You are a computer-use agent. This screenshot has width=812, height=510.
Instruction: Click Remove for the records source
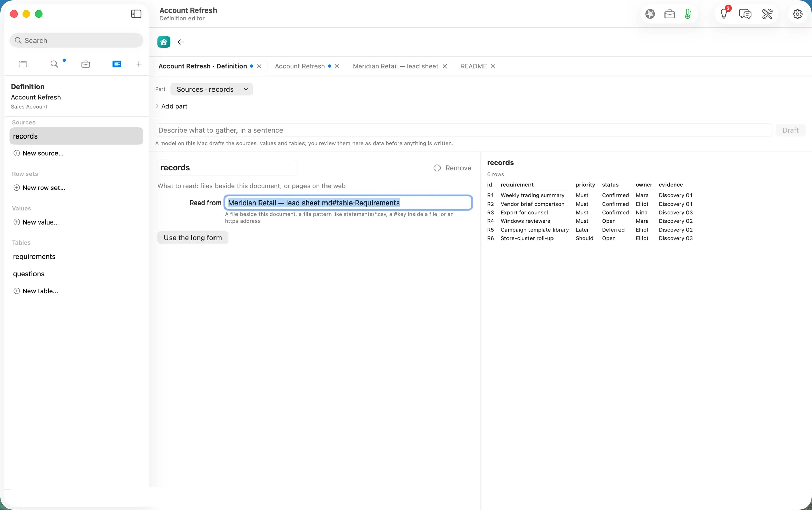point(452,168)
